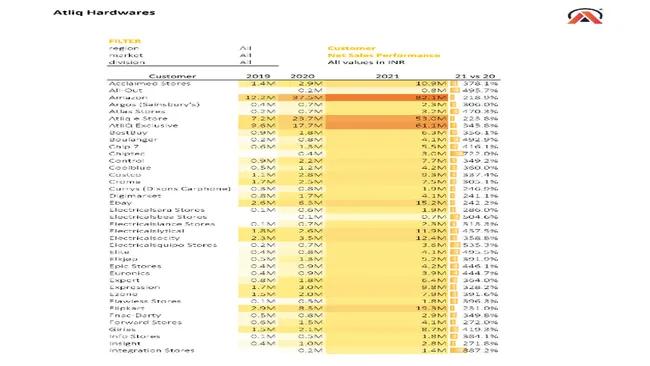Select the "BestBuy" customer name
The image size is (650, 366).
coord(128,133)
